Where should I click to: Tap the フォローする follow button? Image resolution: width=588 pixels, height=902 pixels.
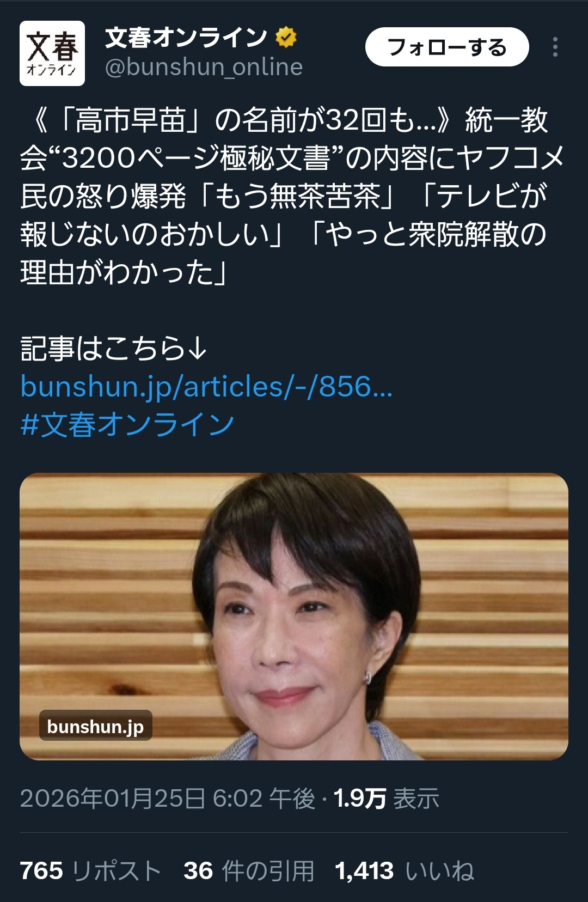(447, 47)
